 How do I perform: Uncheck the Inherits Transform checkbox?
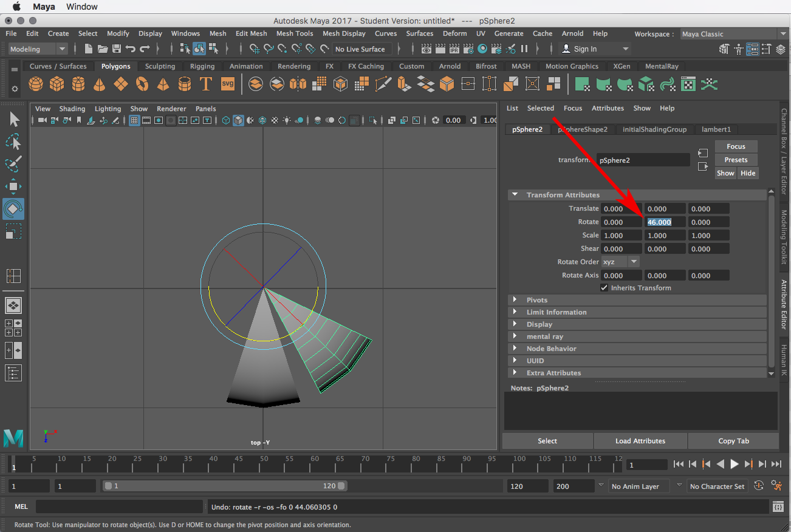click(x=604, y=287)
